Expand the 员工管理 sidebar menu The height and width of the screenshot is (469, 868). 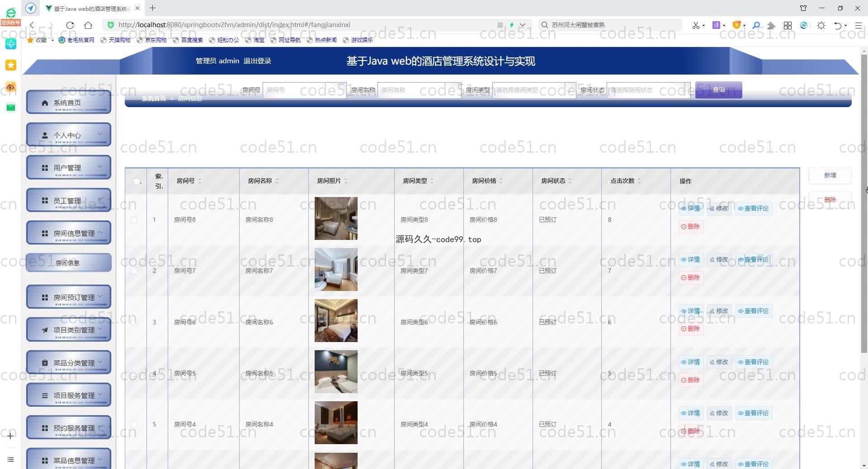coord(69,200)
